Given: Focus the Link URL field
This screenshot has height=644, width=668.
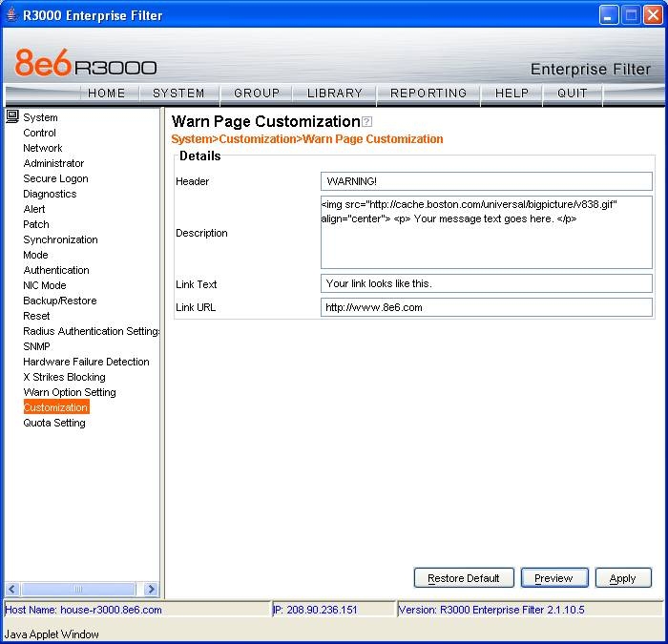Looking at the screenshot, I should click(487, 307).
